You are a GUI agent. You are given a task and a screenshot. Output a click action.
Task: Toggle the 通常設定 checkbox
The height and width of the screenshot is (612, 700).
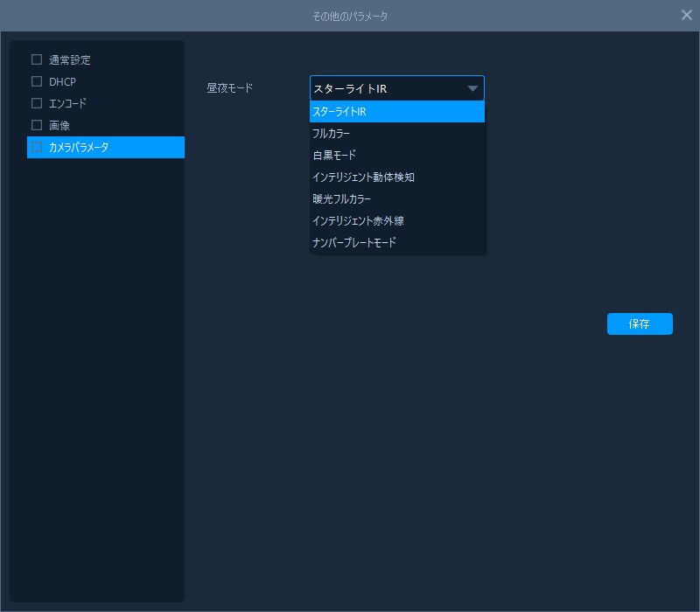pyautogui.click(x=37, y=60)
